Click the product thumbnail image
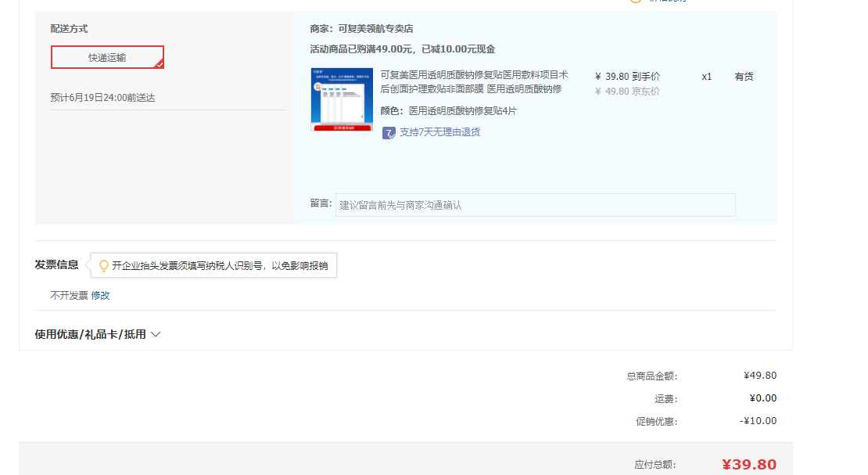 [341, 99]
